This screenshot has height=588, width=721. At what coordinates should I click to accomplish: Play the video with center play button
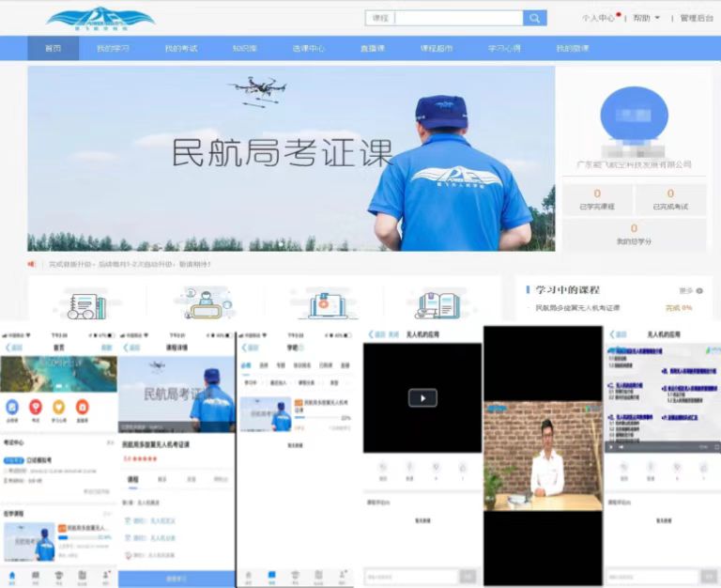pyautogui.click(x=422, y=397)
